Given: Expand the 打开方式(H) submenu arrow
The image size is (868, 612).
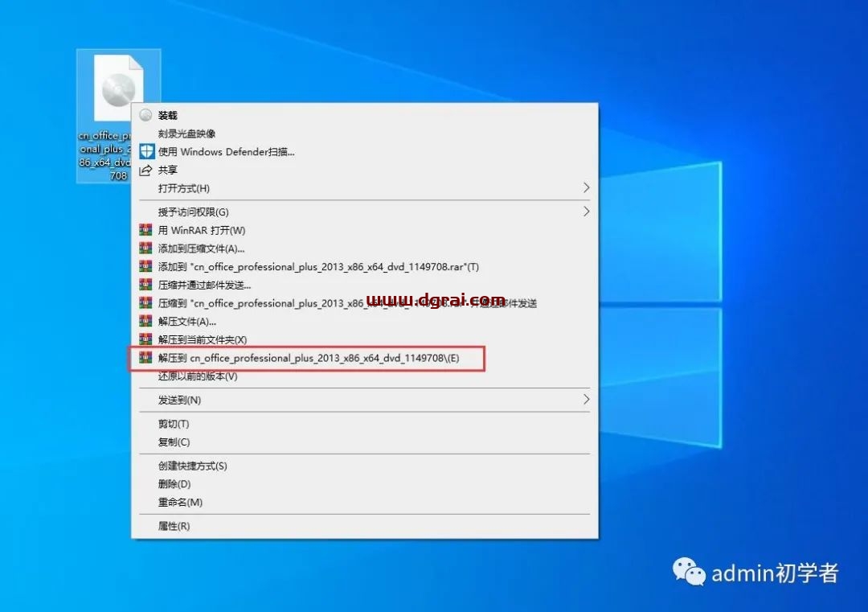Looking at the screenshot, I should 586,188.
